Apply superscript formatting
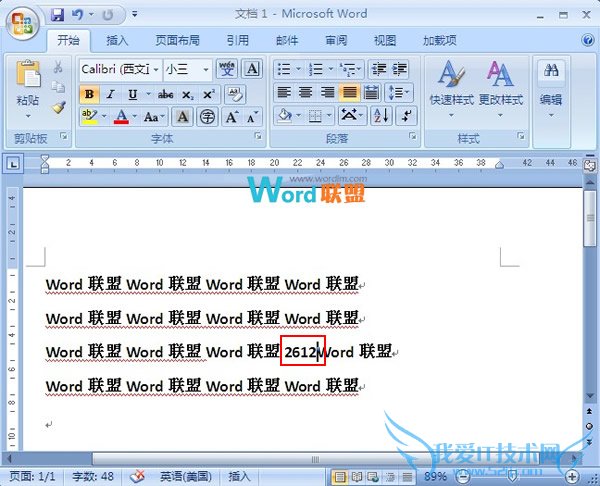The height and width of the screenshot is (486, 600). [x=209, y=94]
